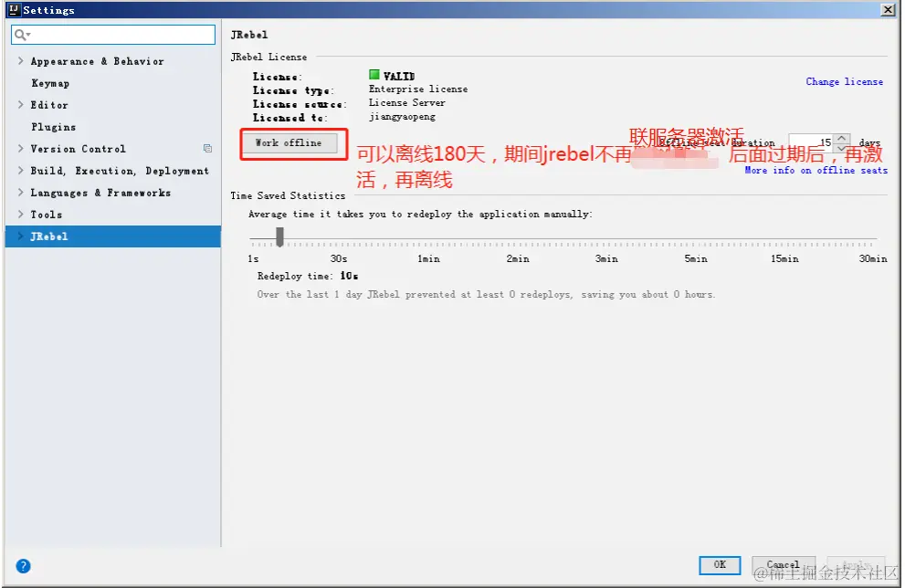Click the Redeploy time 10s value
Screen dimensions: 905x588
pyautogui.click(x=349, y=276)
